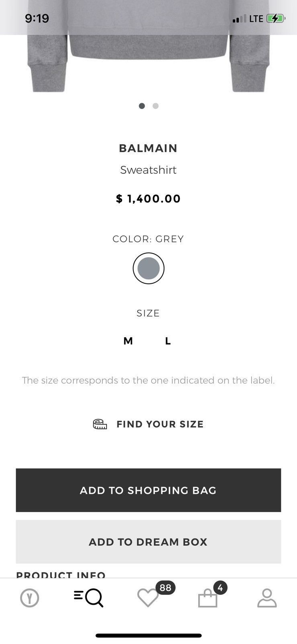297x644 pixels.
Task: Open the YOOX home icon
Action: click(x=30, y=598)
